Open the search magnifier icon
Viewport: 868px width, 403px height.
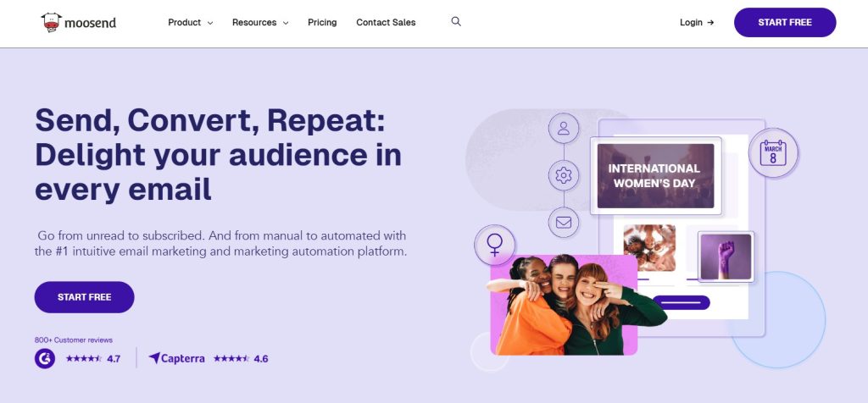tap(456, 21)
